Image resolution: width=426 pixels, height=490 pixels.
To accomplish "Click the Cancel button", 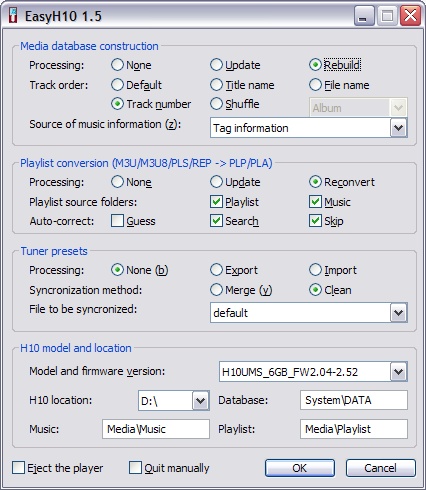I will click(x=381, y=468).
